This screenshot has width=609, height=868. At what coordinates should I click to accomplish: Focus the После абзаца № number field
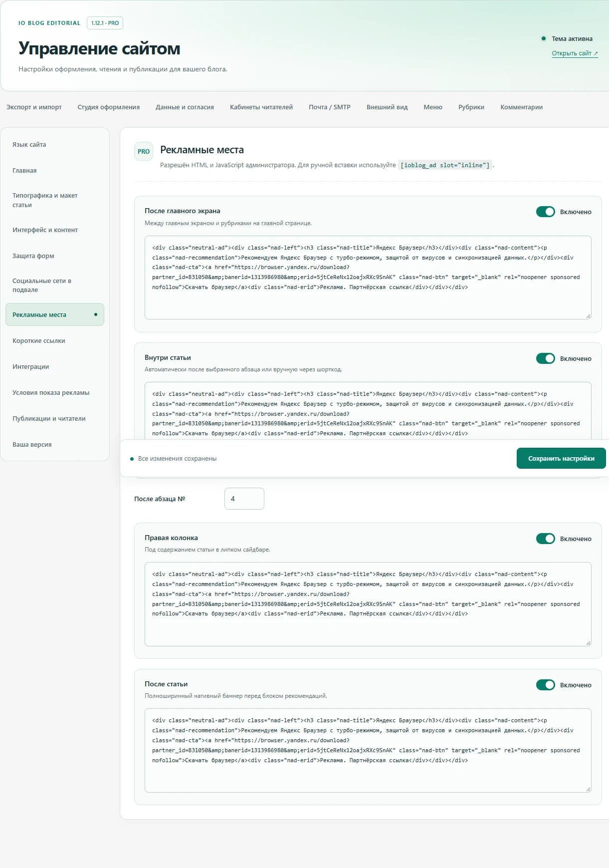pos(244,499)
